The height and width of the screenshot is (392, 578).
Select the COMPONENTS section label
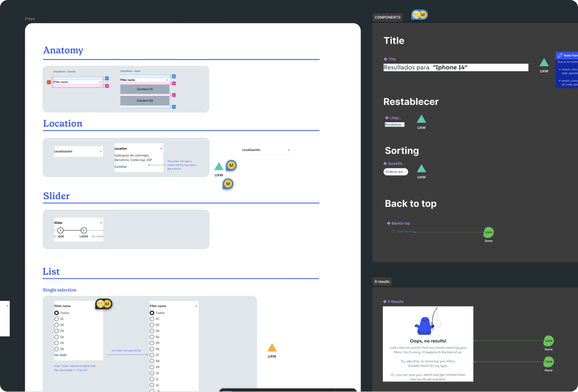(387, 17)
